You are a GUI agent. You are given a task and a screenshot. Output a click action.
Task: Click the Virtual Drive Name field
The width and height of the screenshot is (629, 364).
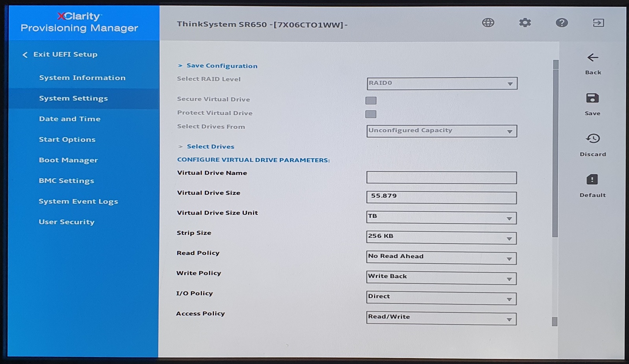pyautogui.click(x=441, y=178)
